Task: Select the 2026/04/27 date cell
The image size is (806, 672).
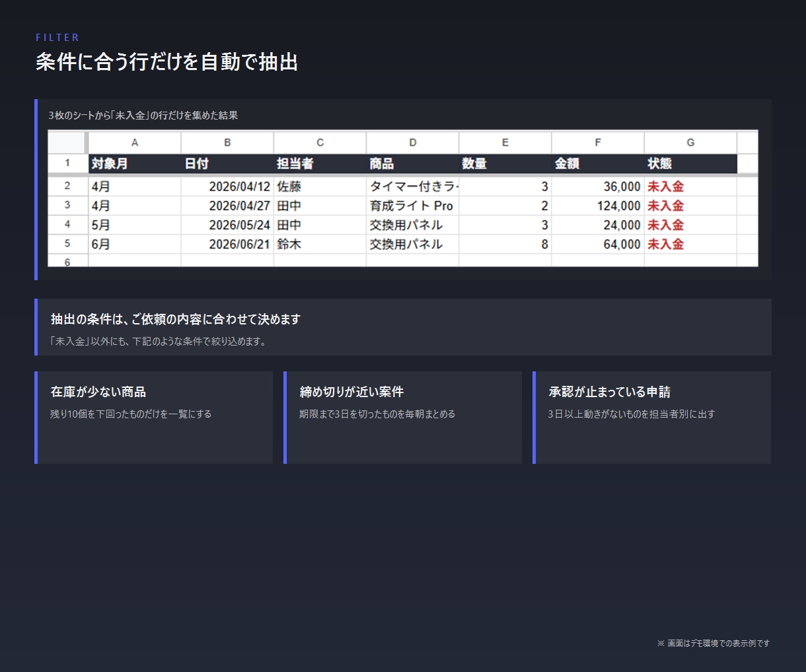Action: point(227,205)
